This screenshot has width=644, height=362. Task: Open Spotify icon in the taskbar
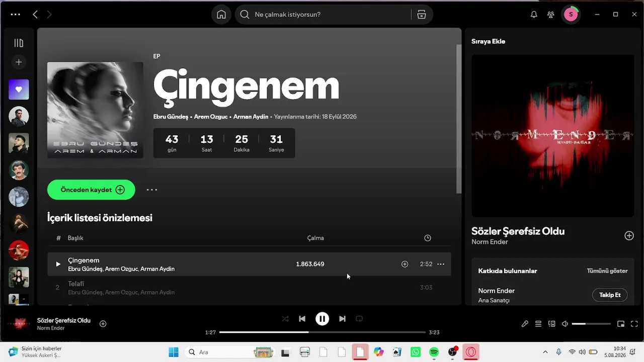[434, 352]
